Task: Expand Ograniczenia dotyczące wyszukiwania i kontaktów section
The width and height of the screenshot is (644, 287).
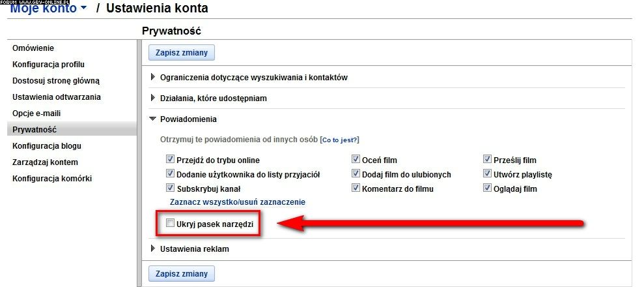Action: tap(153, 77)
